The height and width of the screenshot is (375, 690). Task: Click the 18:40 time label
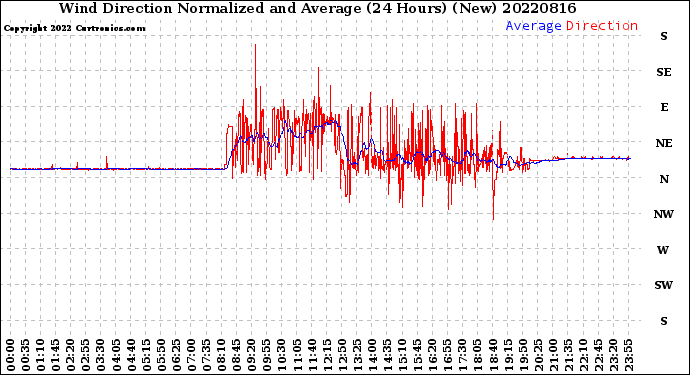pyautogui.click(x=493, y=355)
